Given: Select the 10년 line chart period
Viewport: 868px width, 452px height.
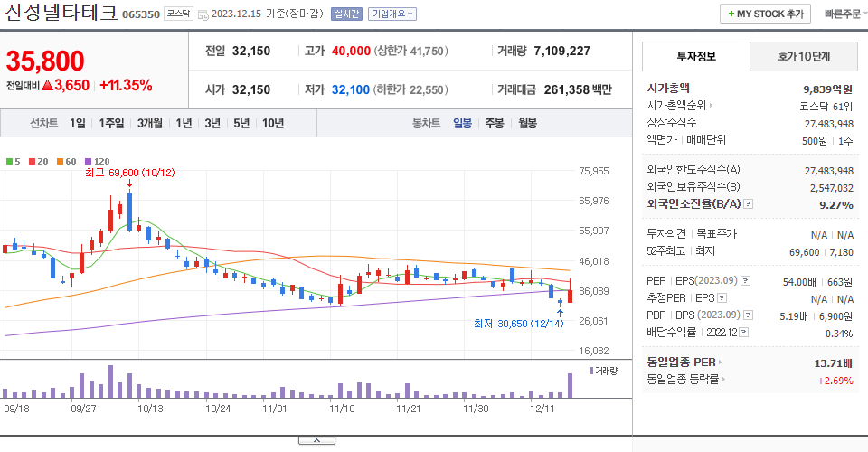Looking at the screenshot, I should point(273,123).
